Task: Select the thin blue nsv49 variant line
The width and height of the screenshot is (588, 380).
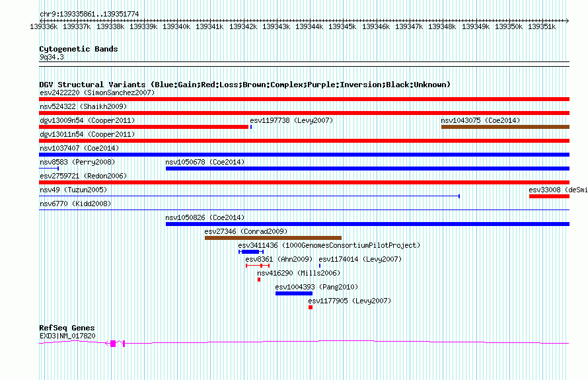Action: [249, 196]
